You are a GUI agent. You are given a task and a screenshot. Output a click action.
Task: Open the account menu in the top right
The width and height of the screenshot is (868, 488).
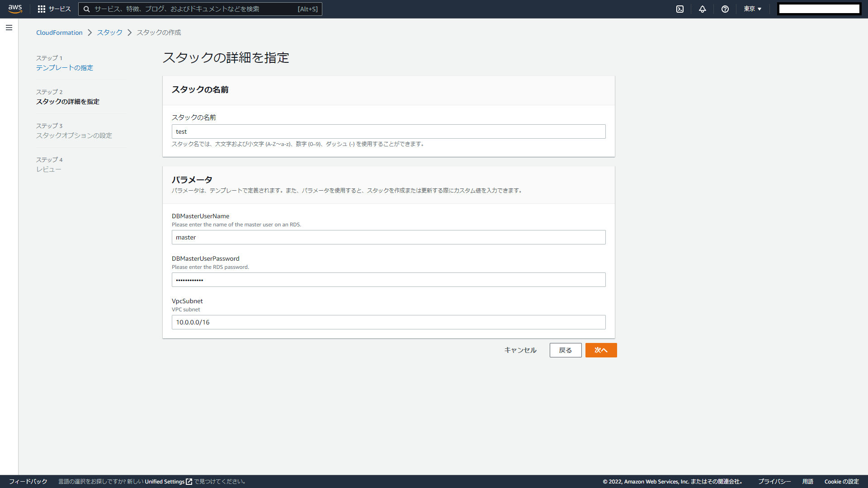(819, 9)
